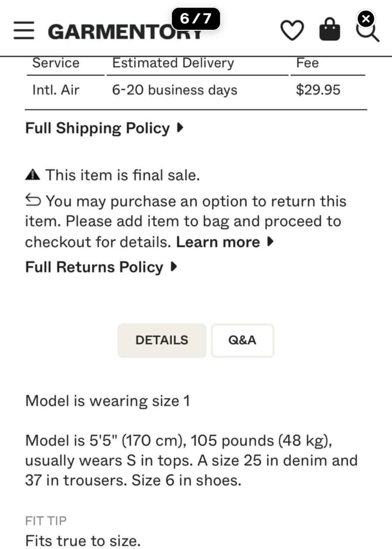Screen dimensions: 392x549
Task: Expand the Full Returns Policy
Action: coord(101,267)
